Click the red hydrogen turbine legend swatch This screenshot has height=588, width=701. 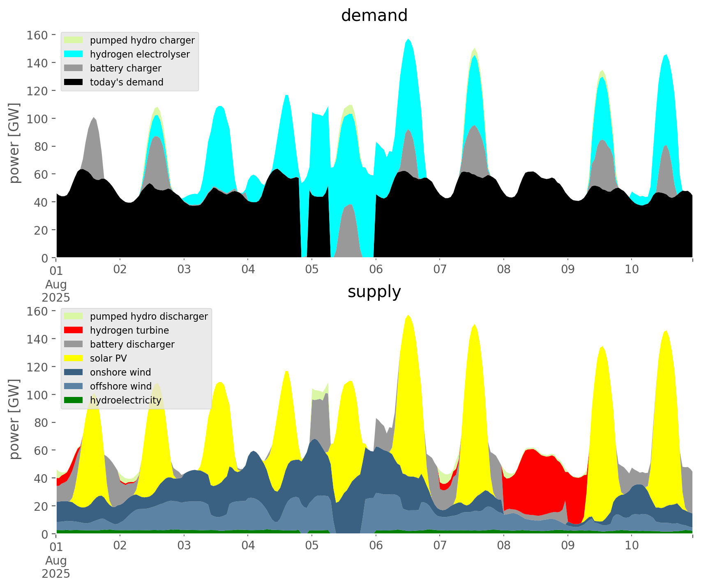pos(74,330)
